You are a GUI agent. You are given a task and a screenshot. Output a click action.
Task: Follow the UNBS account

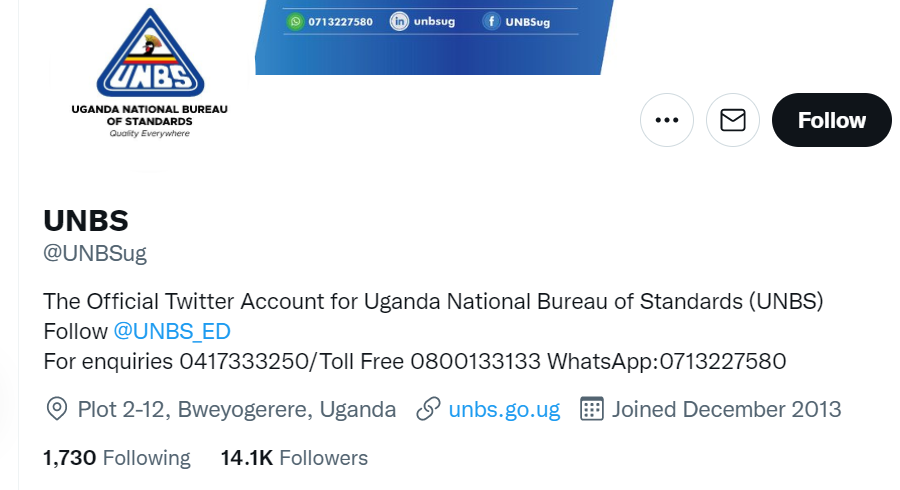click(x=831, y=120)
